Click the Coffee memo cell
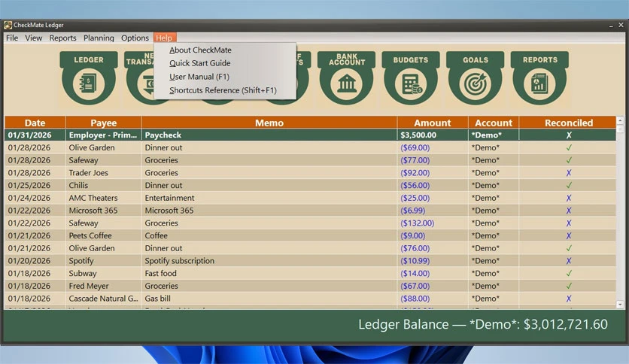The width and height of the screenshot is (629, 364). [x=269, y=235]
